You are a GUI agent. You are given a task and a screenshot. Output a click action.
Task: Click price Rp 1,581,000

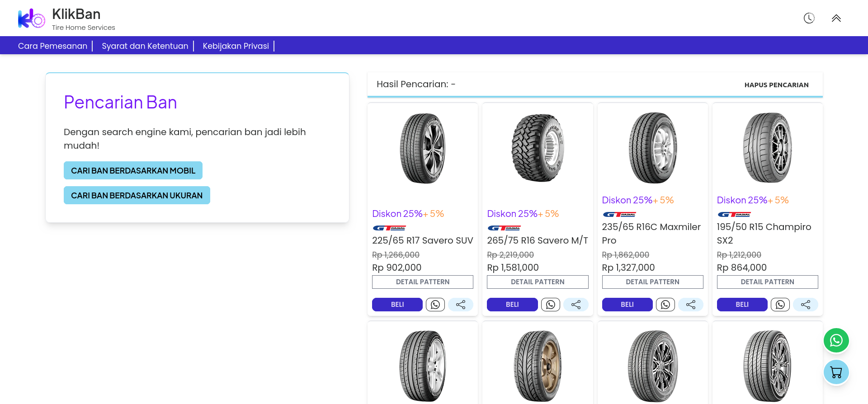pos(513,268)
